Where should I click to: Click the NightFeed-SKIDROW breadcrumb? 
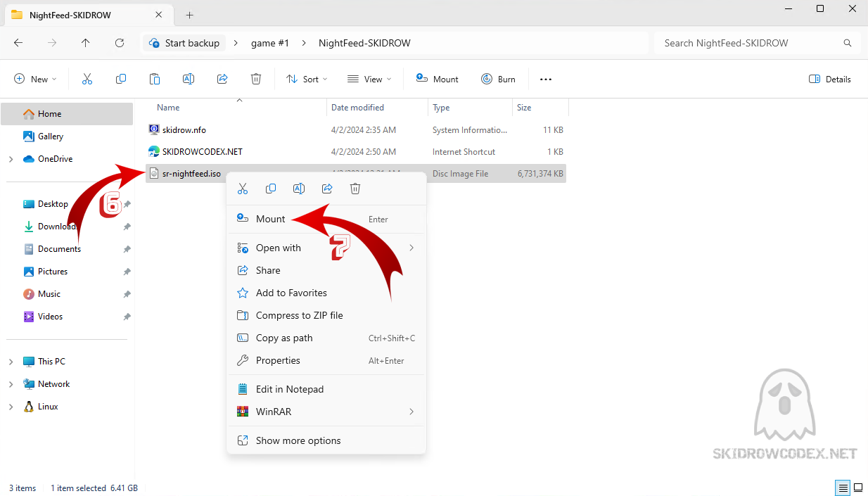click(x=364, y=43)
